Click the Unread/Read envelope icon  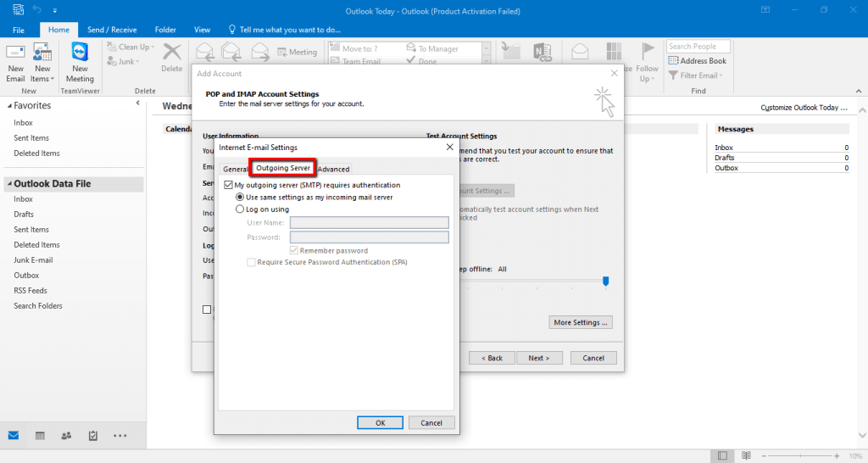[580, 52]
